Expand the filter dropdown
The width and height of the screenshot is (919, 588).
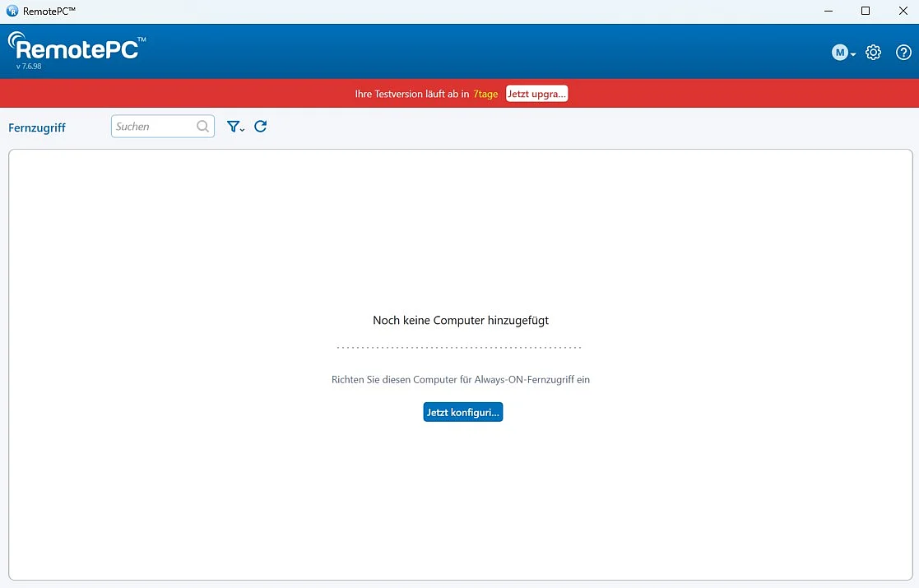coord(235,127)
